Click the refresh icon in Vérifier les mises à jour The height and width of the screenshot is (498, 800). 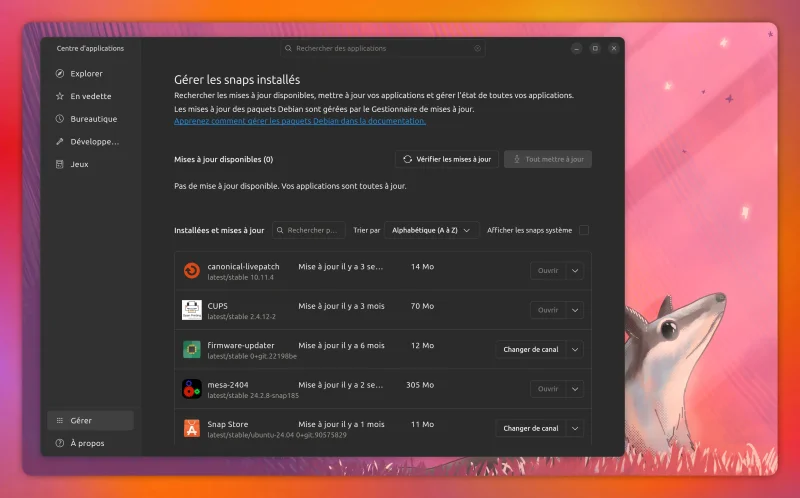(408, 159)
